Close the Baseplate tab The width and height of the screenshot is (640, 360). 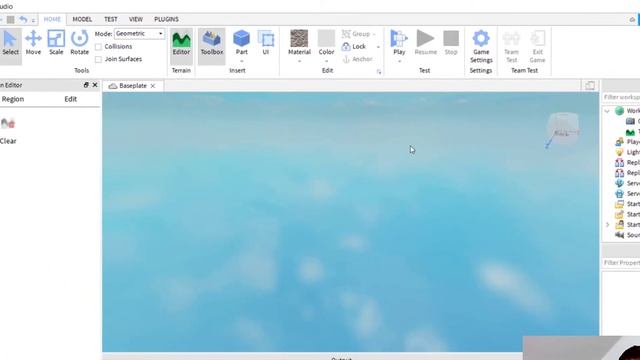point(153,86)
